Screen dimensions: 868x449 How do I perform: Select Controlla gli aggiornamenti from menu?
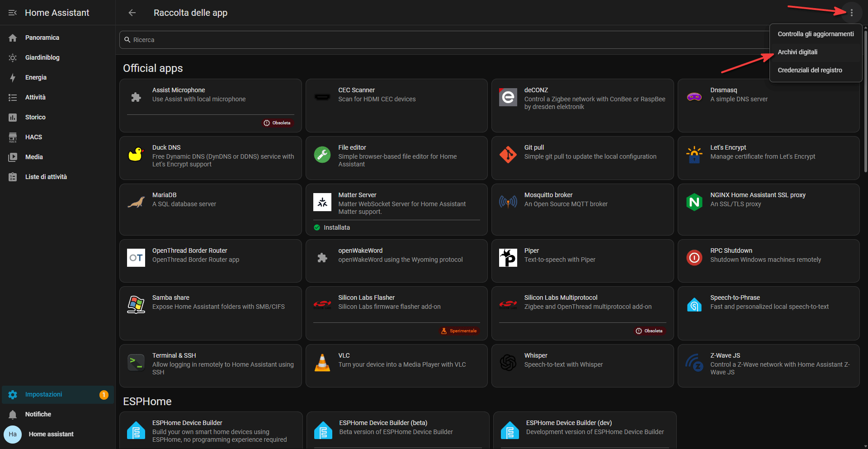coord(816,34)
